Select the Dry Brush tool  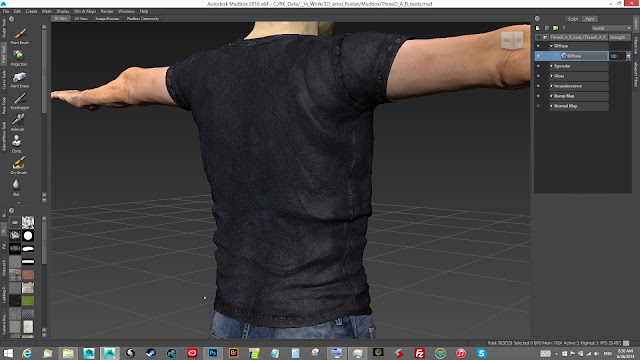[x=18, y=165]
